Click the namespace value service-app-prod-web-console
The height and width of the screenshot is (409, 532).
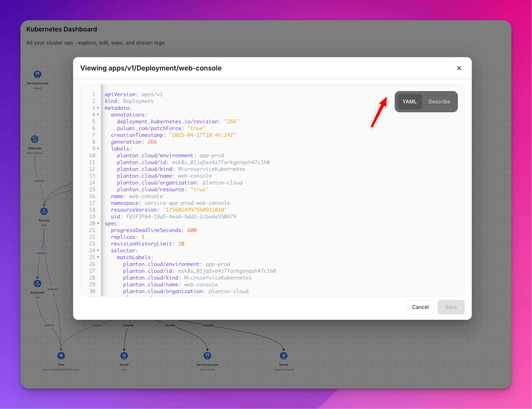(187, 203)
